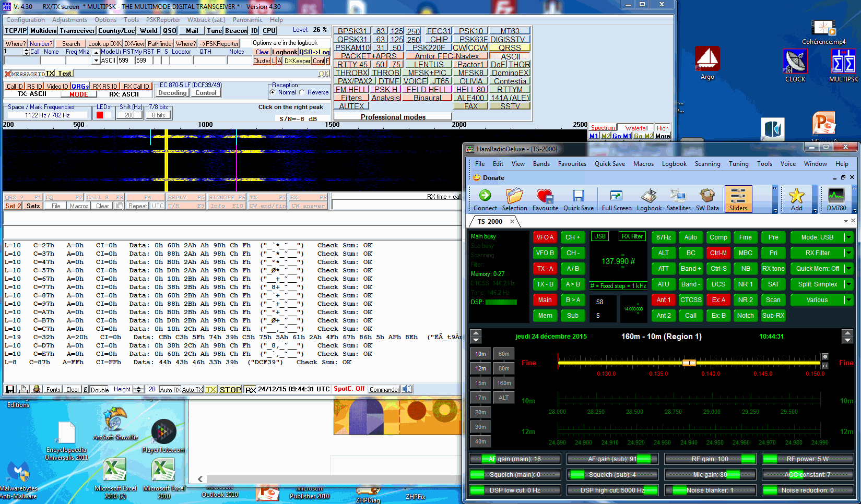The width and height of the screenshot is (861, 504).
Task: Expand Add toolbar options arrow
Action: pos(815,211)
